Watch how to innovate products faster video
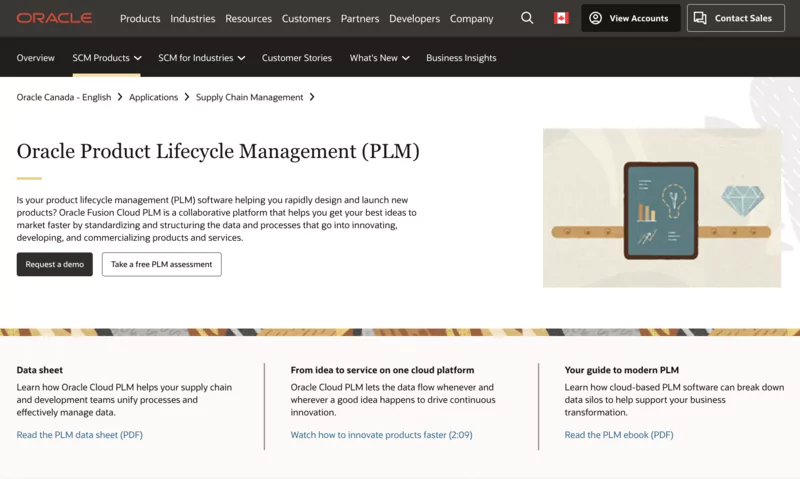 pos(382,435)
